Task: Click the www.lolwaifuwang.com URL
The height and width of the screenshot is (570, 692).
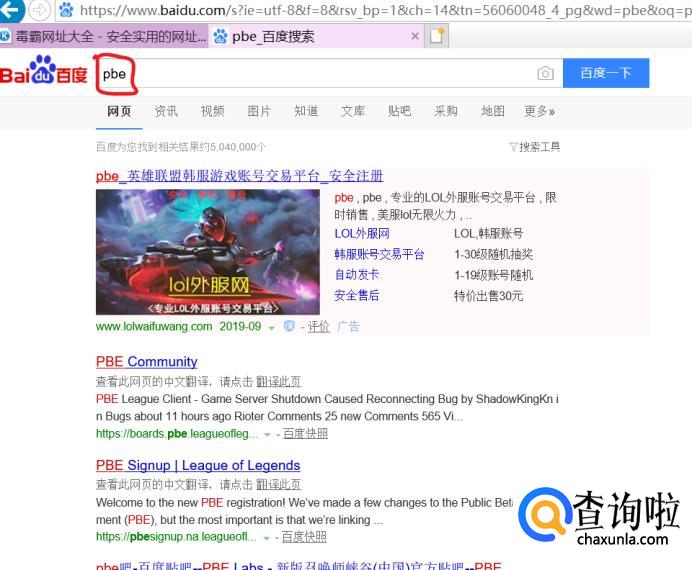Action: coord(154,326)
